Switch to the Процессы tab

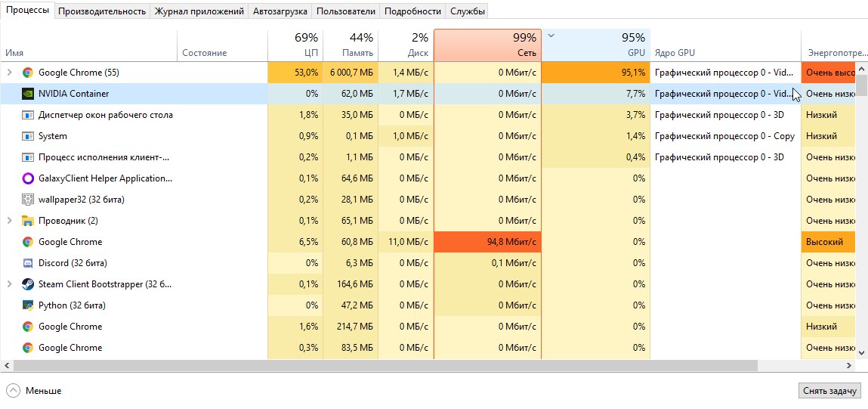pos(27,11)
